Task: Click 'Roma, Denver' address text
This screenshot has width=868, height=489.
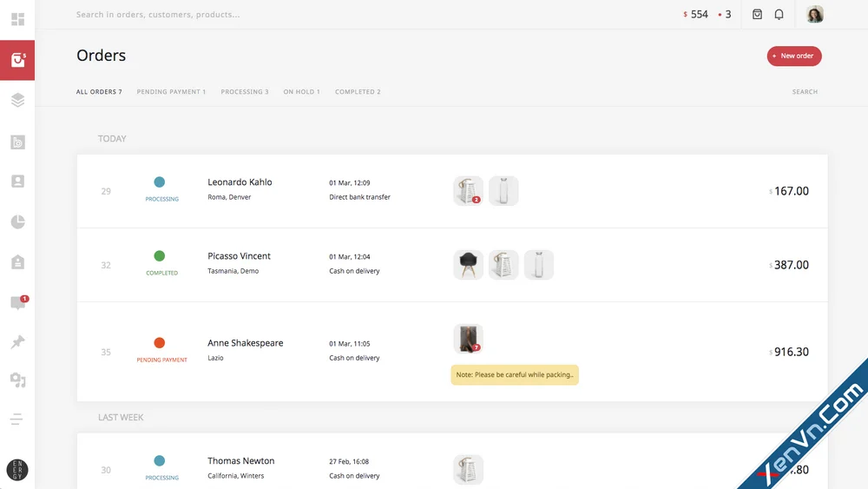Action: point(229,197)
